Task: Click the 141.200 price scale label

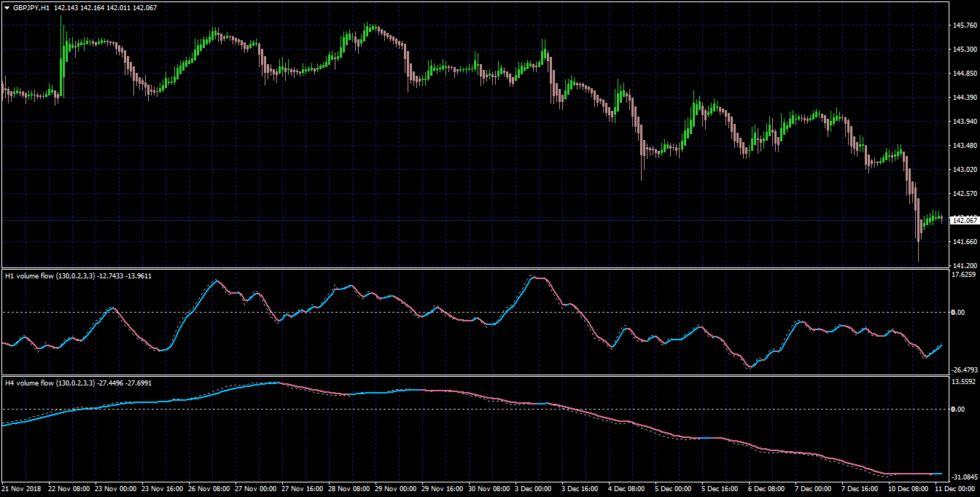Action: coord(965,266)
